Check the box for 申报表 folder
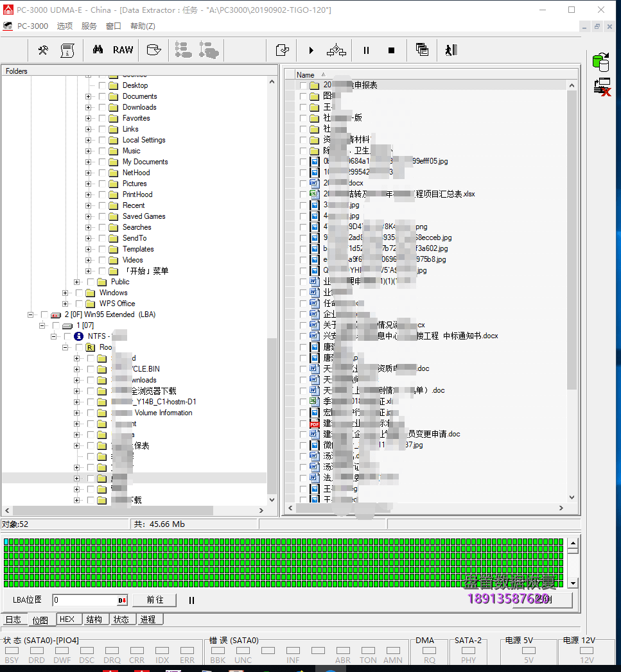This screenshot has width=621, height=672. 303,85
